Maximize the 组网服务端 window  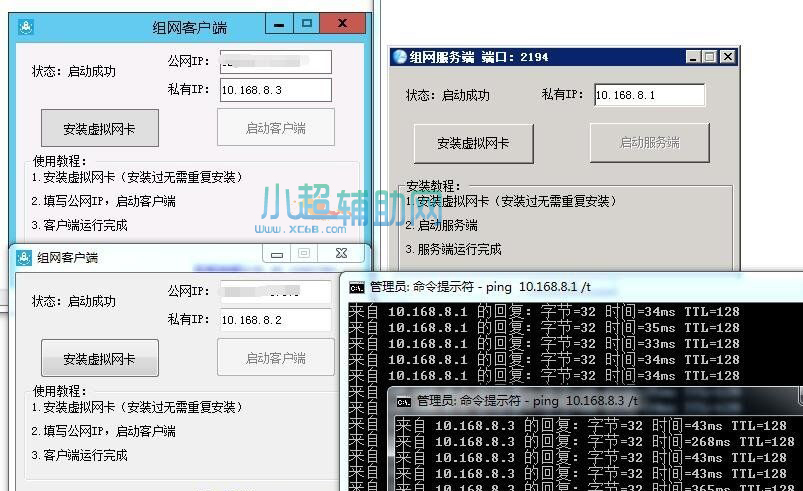710,57
